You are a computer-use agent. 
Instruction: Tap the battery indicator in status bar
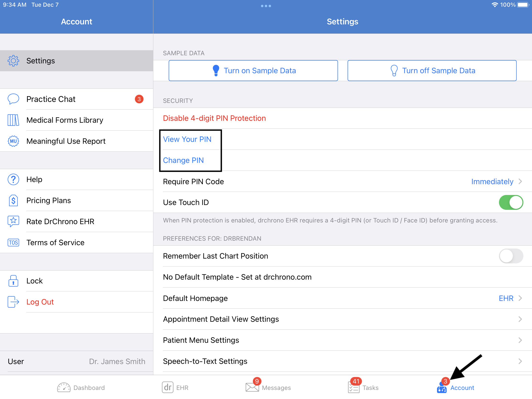coord(524,5)
